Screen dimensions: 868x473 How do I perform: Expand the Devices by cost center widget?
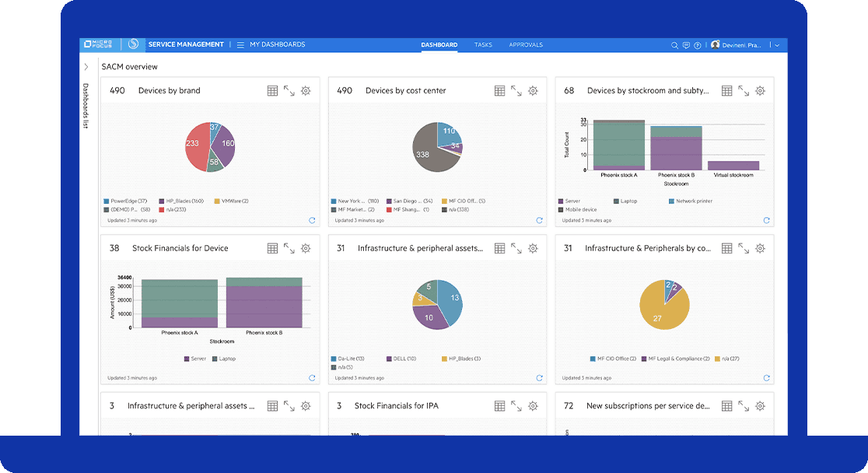point(516,91)
